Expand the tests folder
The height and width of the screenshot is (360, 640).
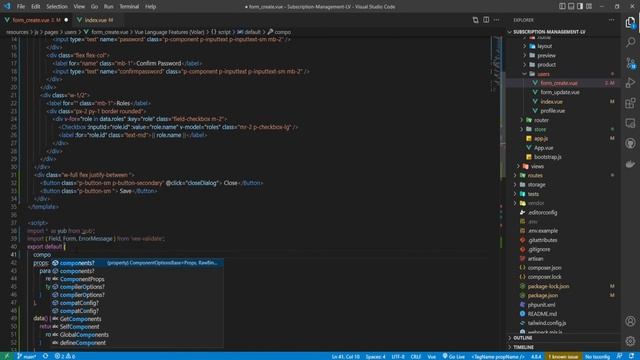(533, 194)
